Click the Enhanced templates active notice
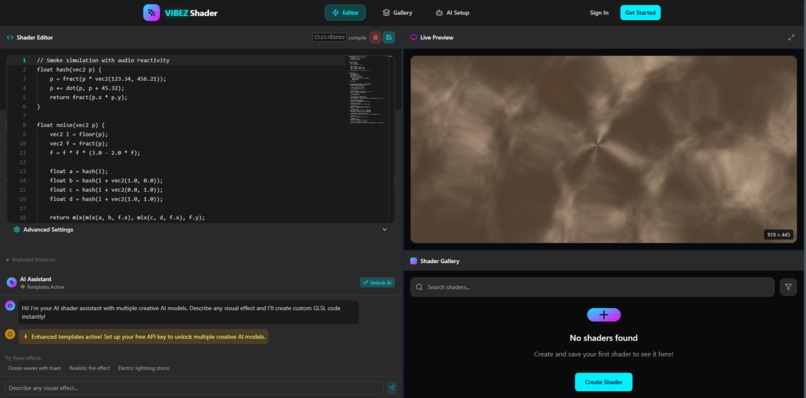Image resolution: width=806 pixels, height=398 pixels. [143, 337]
